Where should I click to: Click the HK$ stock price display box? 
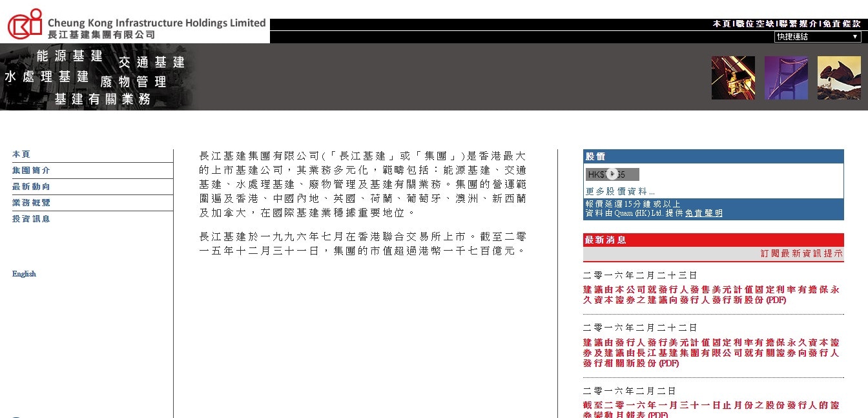coord(612,173)
